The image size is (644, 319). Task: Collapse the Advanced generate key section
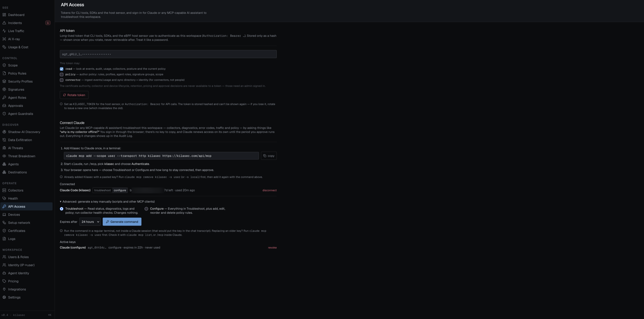[107, 202]
